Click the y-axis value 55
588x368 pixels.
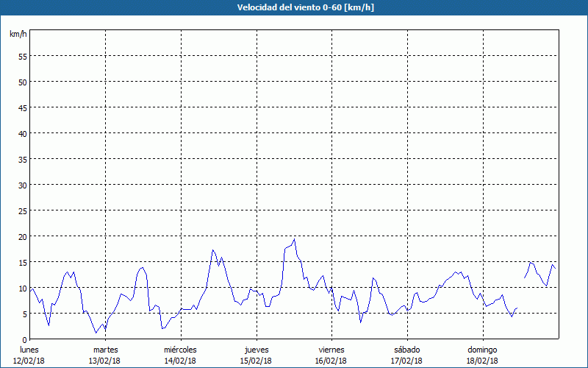22,56
